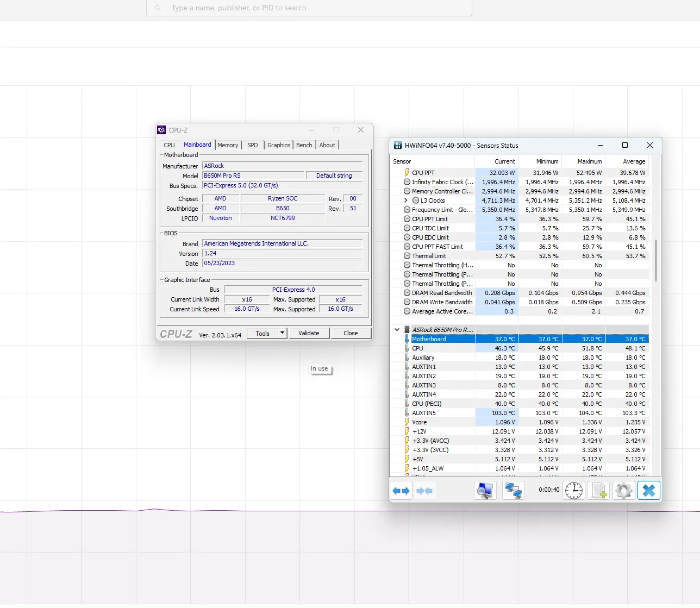Viewport: 700px width, 608px height.
Task: Click the Frequency Limit - Global row
Action: [520, 210]
